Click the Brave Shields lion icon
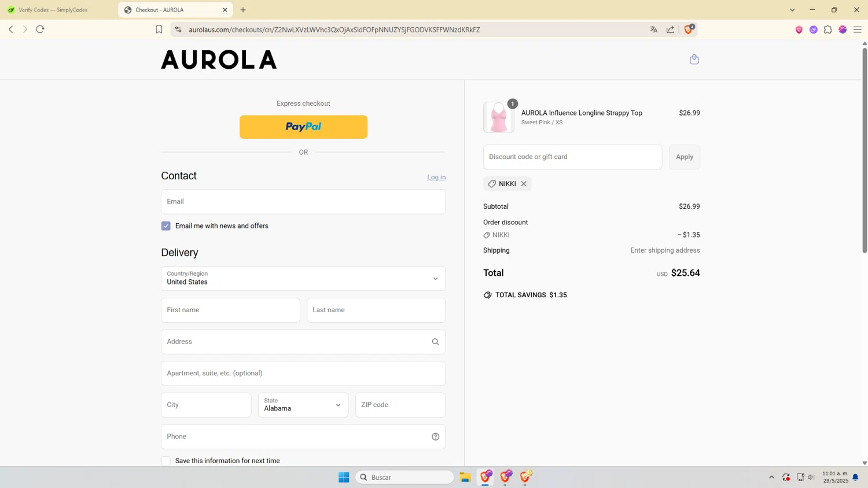 pos(689,29)
